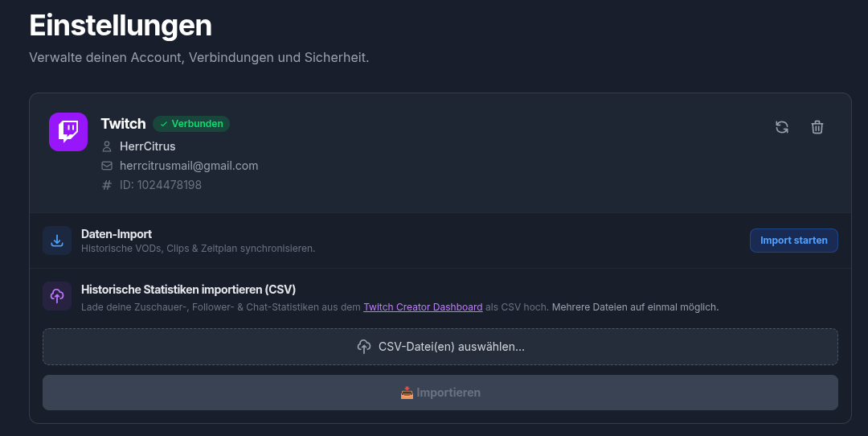This screenshot has height=436, width=868.
Task: Click subtitle Verwalte deinen Account, Verbindungen und Sicherheit
Action: point(199,58)
